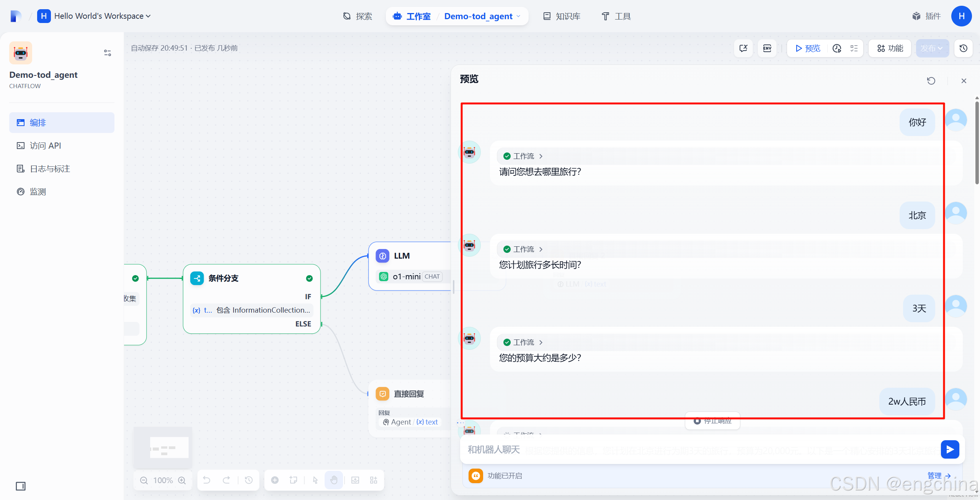Open version history clock icon
The image size is (980, 500).
tap(964, 48)
